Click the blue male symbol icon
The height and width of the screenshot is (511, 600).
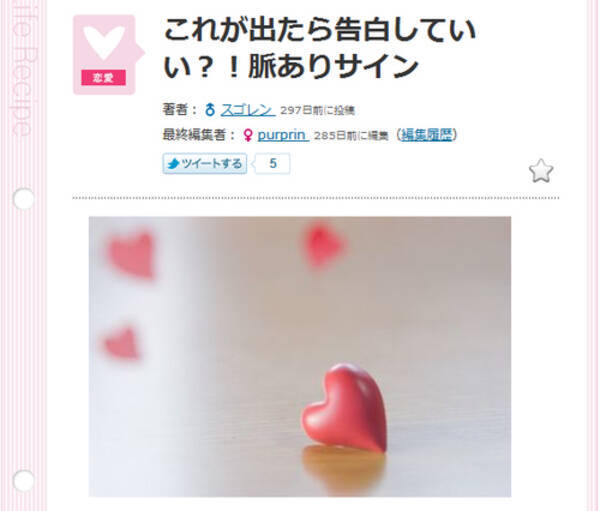pyautogui.click(x=210, y=110)
